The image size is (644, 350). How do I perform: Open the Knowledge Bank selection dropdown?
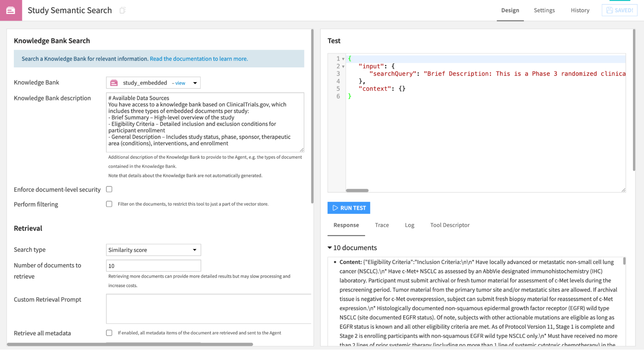195,83
